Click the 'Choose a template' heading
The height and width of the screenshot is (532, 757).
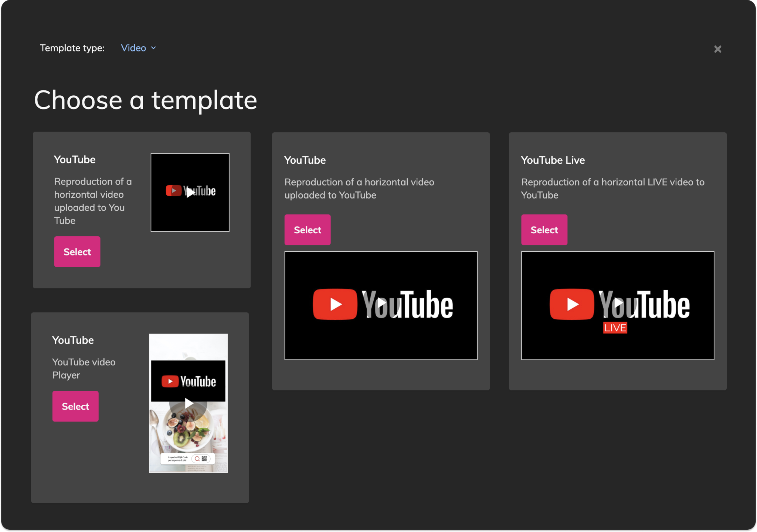146,100
